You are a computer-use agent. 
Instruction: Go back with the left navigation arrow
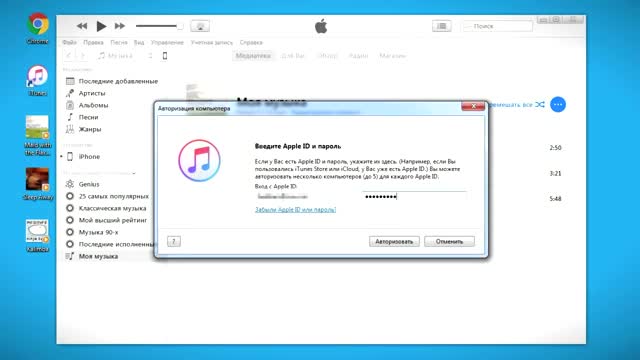tap(69, 56)
